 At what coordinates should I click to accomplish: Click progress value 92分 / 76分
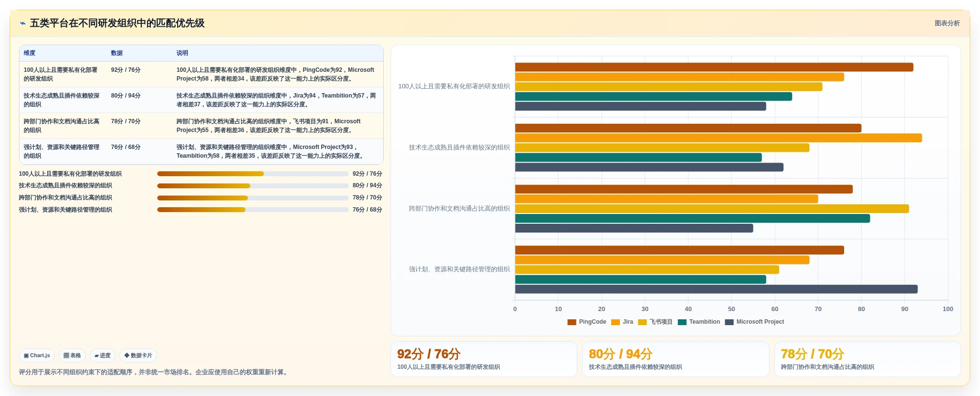click(x=367, y=174)
